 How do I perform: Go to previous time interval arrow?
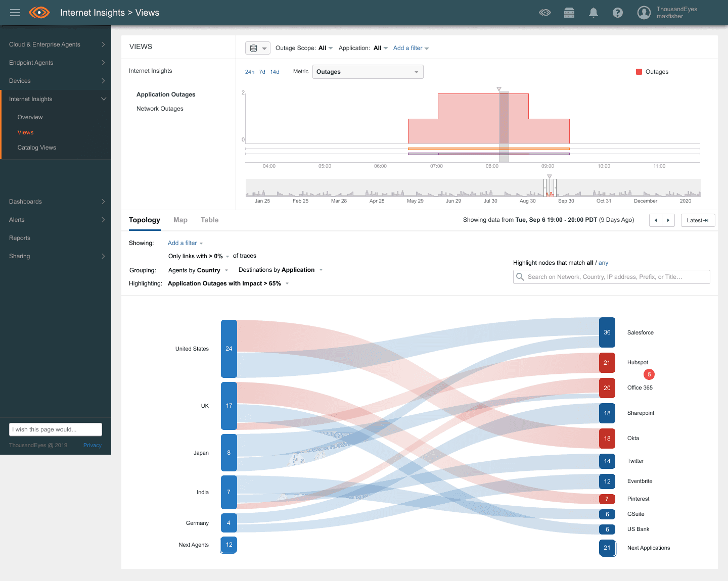click(x=656, y=220)
